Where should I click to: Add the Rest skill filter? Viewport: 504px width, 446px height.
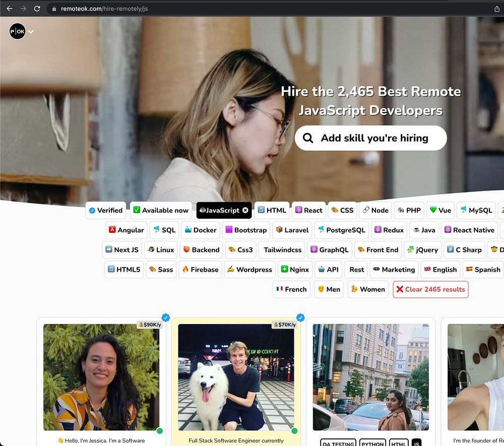[357, 269]
